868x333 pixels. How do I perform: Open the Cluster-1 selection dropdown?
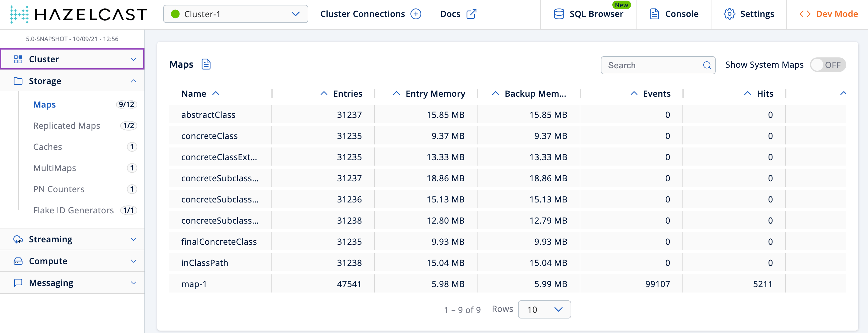(x=235, y=14)
